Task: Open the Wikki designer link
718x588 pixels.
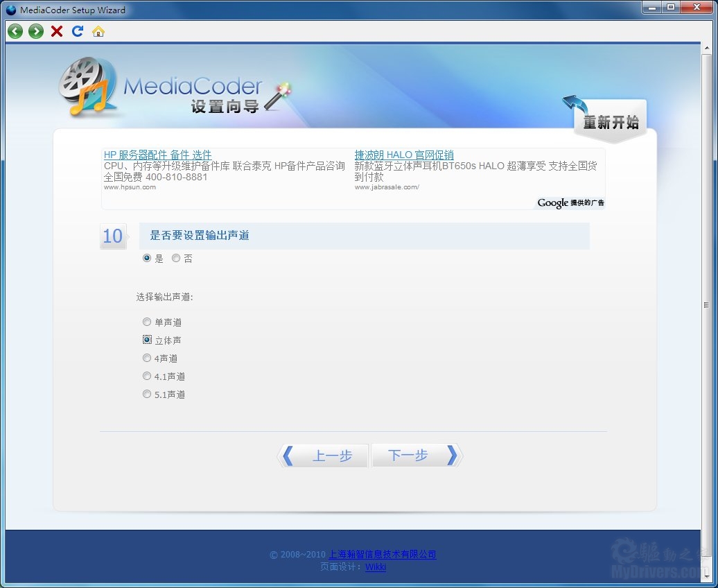Action: [376, 567]
